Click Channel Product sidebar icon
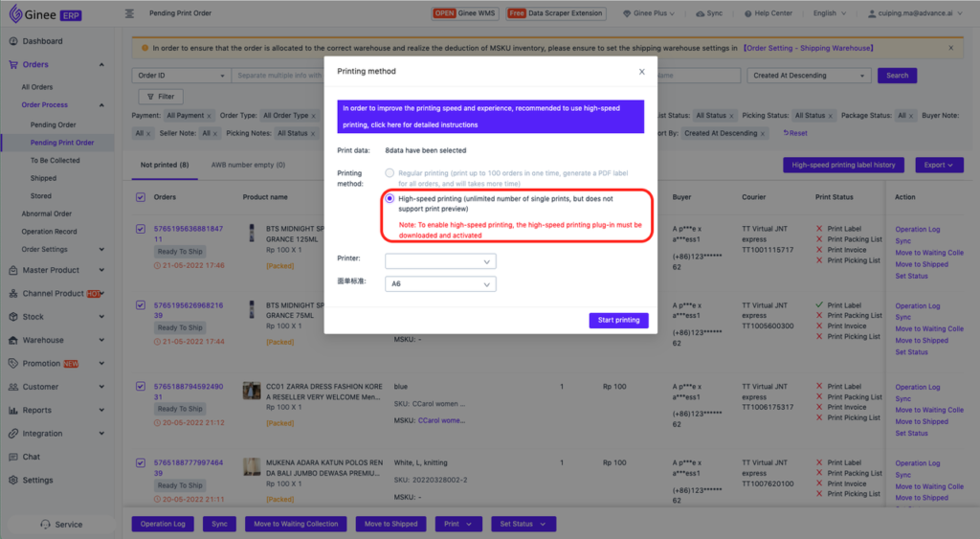 (x=13, y=293)
